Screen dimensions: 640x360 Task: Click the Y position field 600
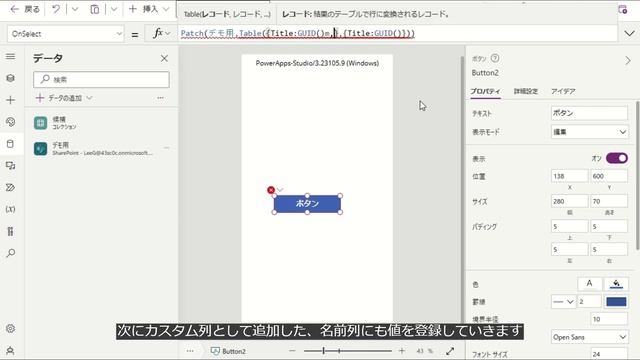609,176
